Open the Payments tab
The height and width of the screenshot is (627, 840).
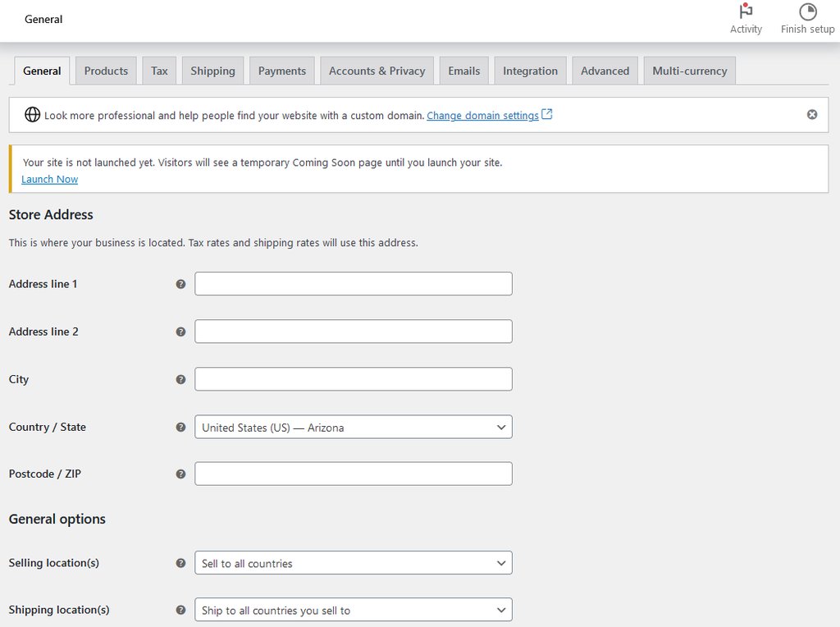[281, 71]
